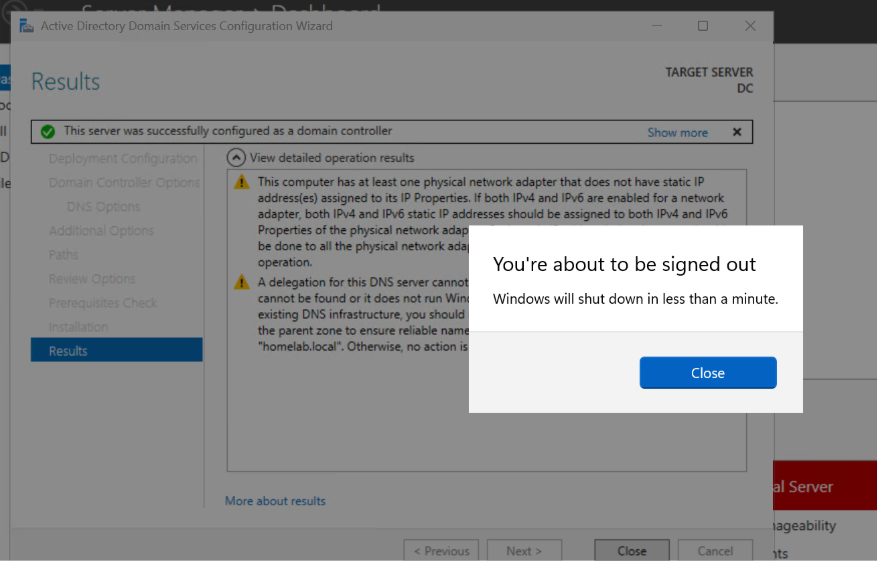Dismiss the success notification with the X

click(x=737, y=132)
